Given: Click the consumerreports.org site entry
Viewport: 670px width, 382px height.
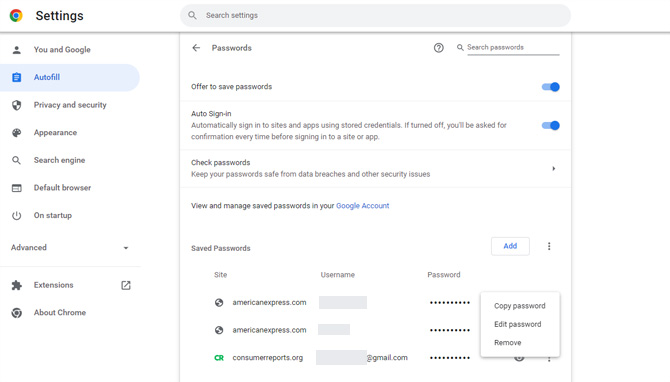Looking at the screenshot, I should pyautogui.click(x=267, y=358).
